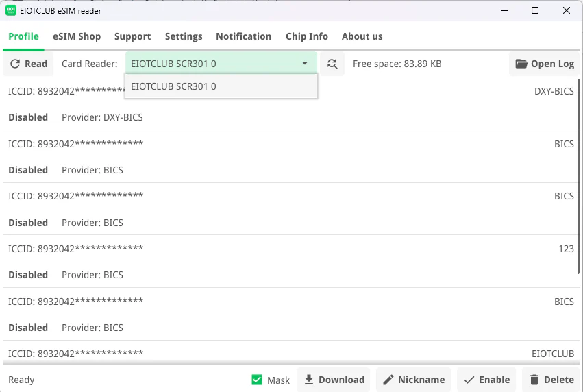Click Provider: DXY-BICS text

[102, 117]
